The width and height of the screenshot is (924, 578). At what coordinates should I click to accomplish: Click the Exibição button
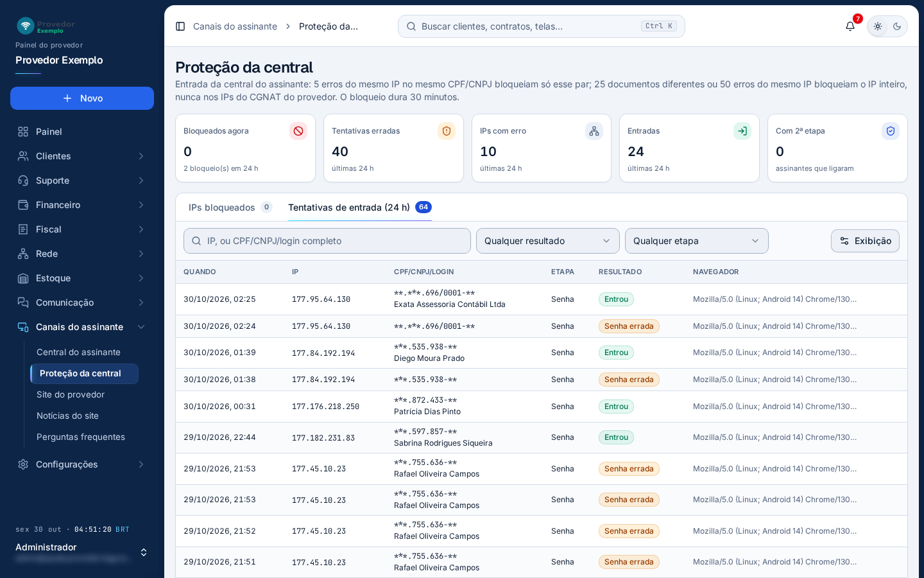coord(865,241)
